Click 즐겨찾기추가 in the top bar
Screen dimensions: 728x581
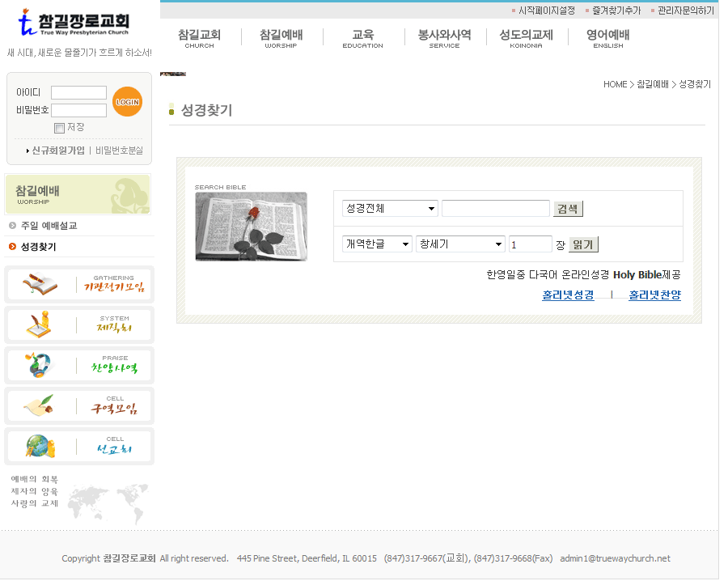616,11
